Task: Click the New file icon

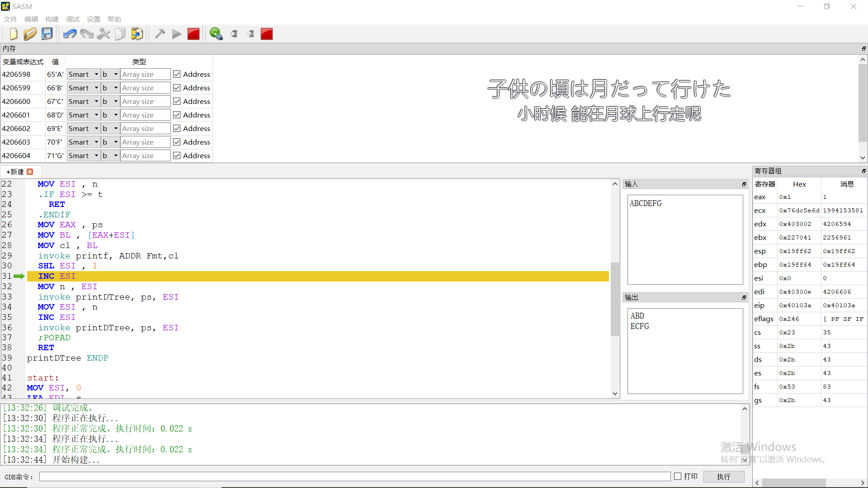Action: click(14, 34)
